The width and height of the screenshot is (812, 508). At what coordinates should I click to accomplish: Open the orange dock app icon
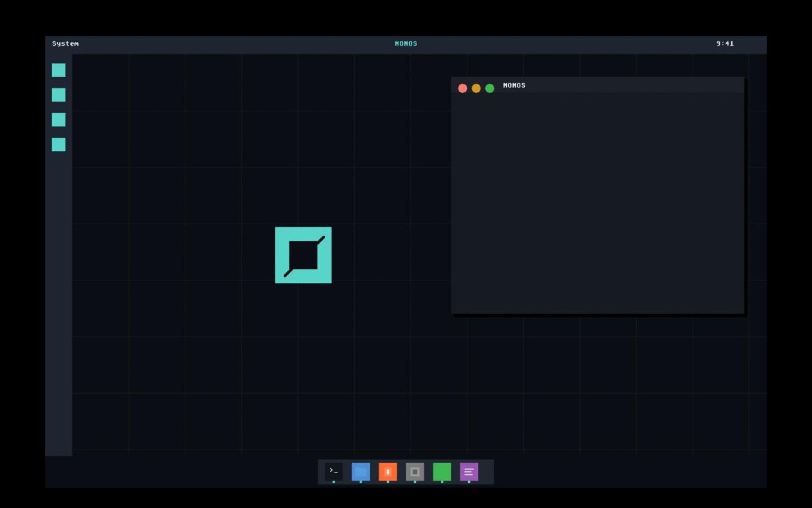(388, 472)
